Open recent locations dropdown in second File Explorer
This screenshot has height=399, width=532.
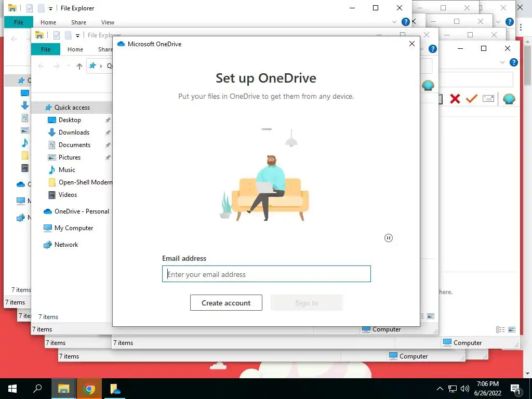pos(69,66)
